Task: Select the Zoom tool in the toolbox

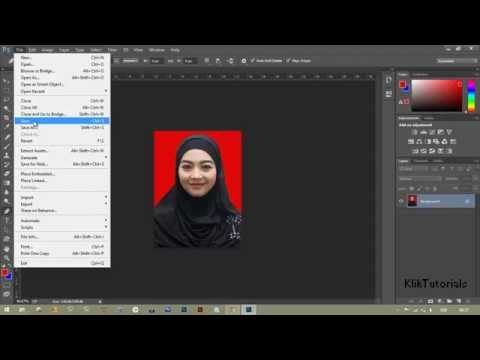Action: [7, 258]
